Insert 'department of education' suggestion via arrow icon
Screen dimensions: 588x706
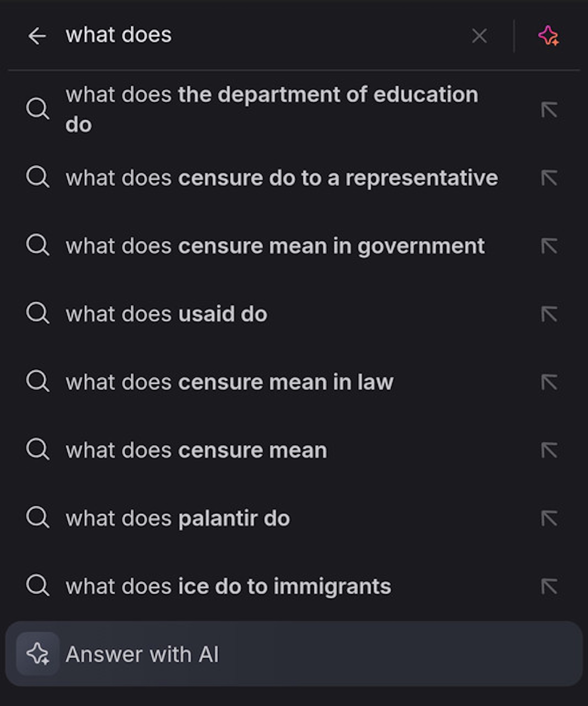[x=549, y=109]
